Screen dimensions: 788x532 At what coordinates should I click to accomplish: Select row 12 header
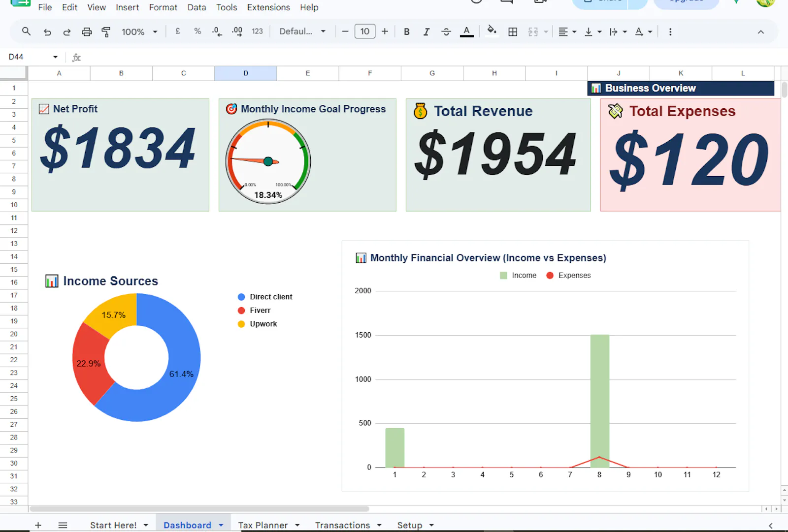tap(14, 231)
